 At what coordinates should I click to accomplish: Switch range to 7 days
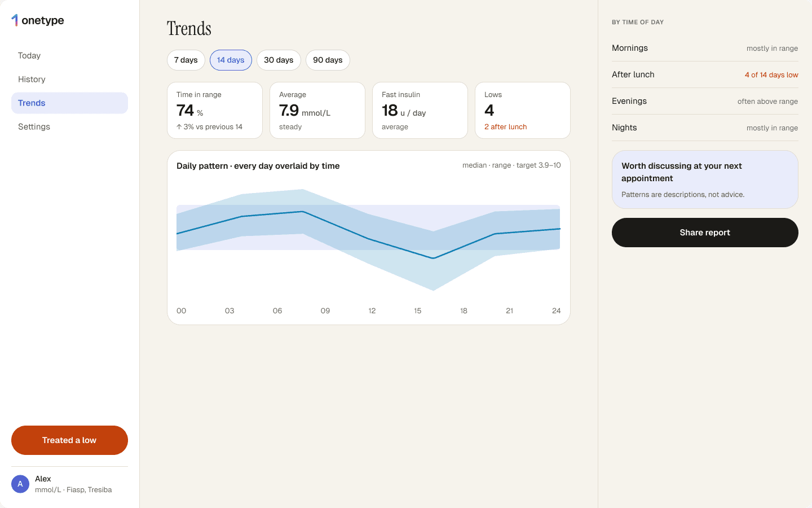pos(186,60)
